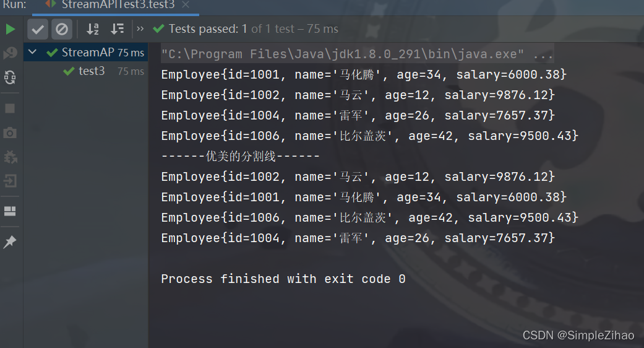Click the Exit import icon in sidebar
Screen dimensions: 644x348
[x=10, y=181]
